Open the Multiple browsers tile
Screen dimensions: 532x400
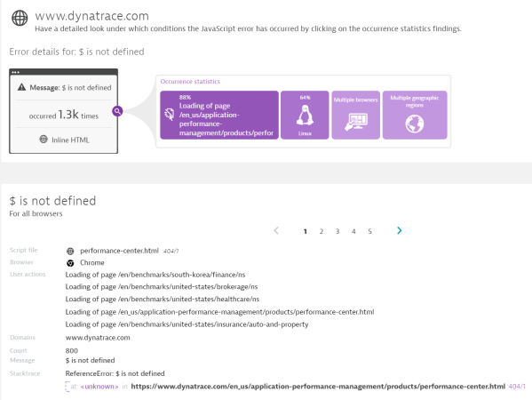point(355,115)
